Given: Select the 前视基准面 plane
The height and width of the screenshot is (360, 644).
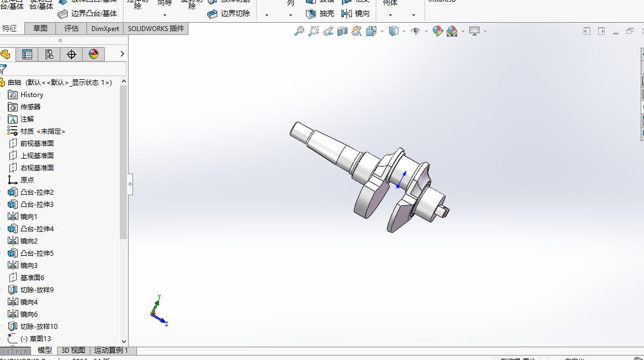Looking at the screenshot, I should (x=31, y=144).
